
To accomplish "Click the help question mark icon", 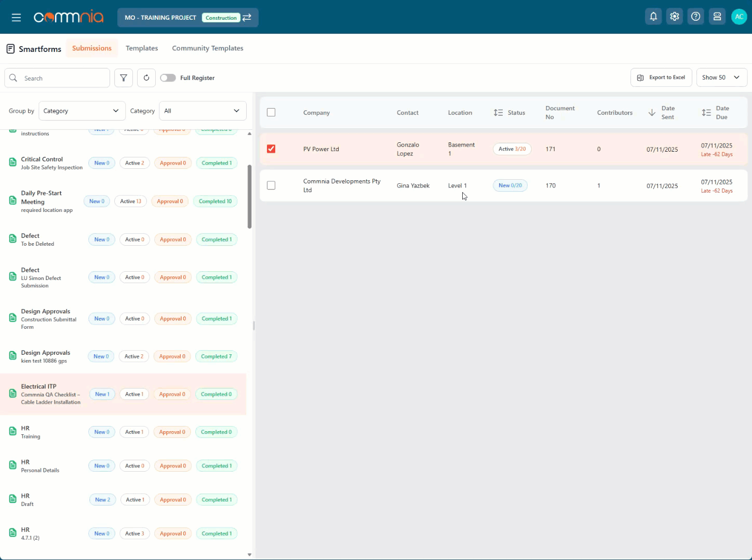I will tap(695, 17).
